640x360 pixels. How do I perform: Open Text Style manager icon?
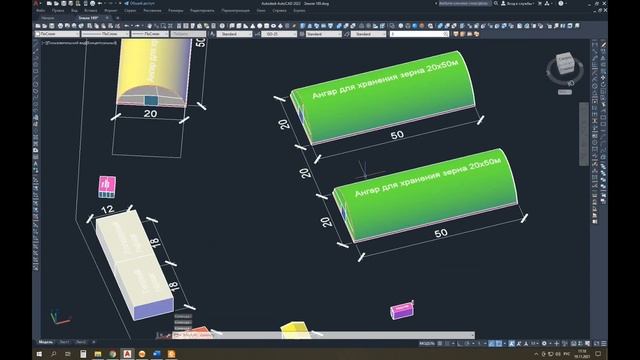[212, 34]
